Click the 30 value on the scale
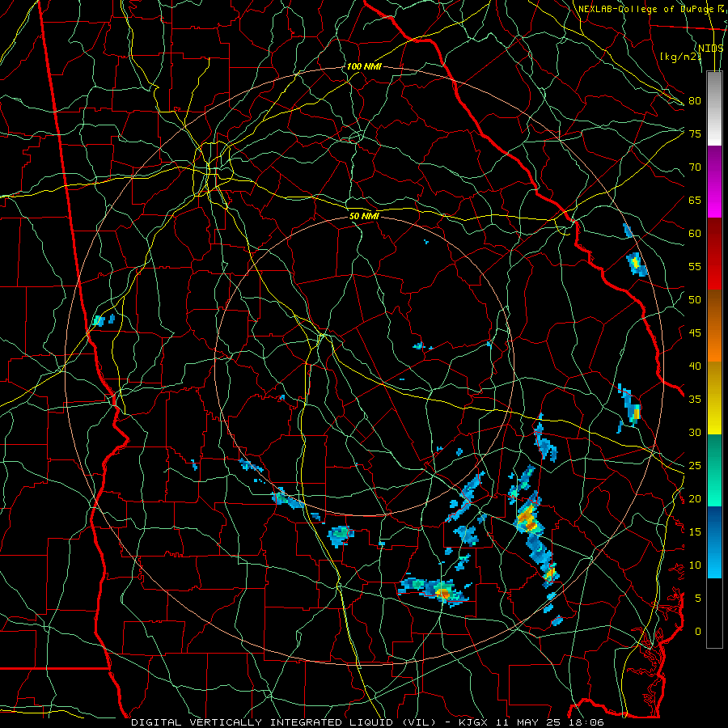The height and width of the screenshot is (728, 728). [695, 432]
